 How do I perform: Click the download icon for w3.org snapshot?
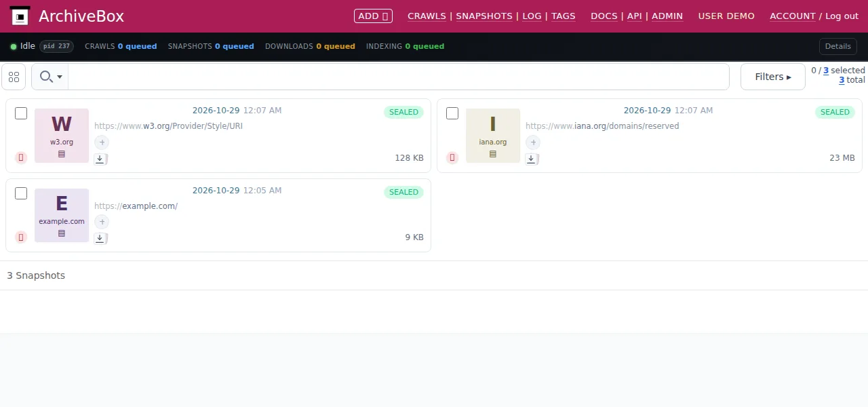(x=100, y=159)
